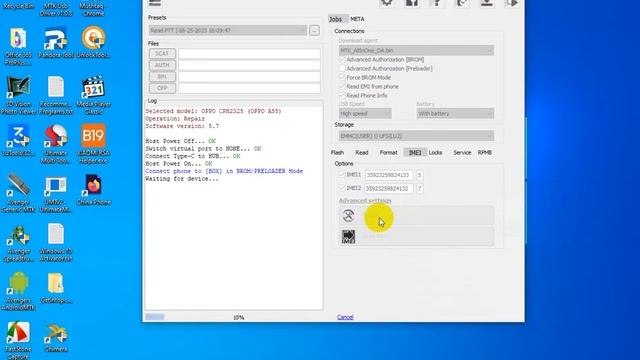The width and height of the screenshot is (640, 360).
Task: Open the Locks tab
Action: tap(436, 153)
